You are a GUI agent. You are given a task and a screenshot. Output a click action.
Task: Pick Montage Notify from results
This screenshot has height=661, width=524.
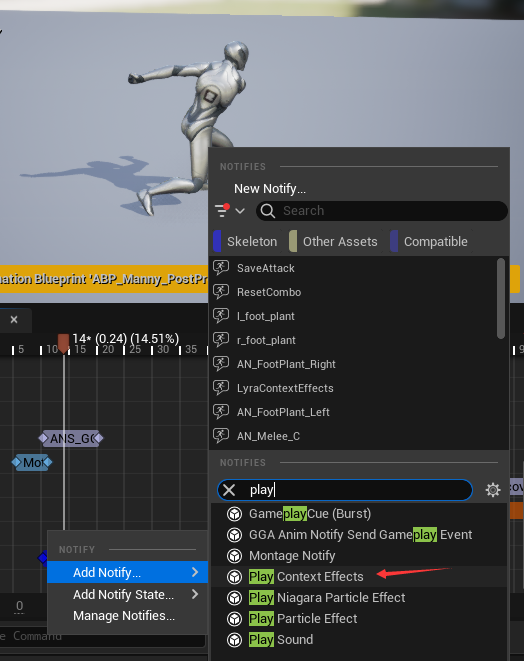point(359,556)
